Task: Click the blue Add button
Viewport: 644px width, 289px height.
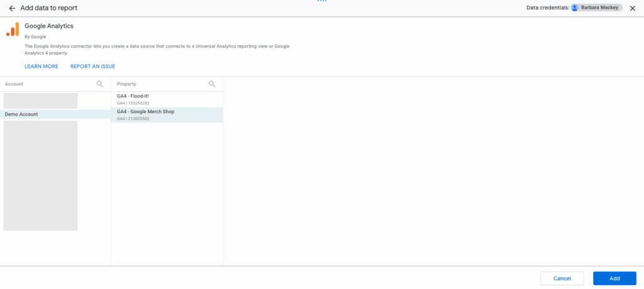Action: 614,278
